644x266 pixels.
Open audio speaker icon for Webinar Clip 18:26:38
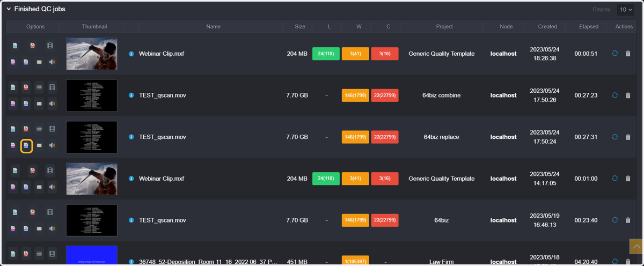[x=52, y=62]
